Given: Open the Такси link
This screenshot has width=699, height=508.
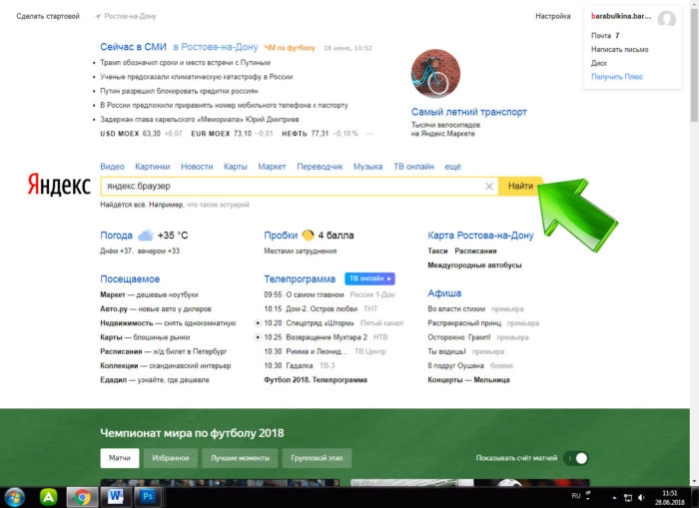Looking at the screenshot, I should (437, 251).
